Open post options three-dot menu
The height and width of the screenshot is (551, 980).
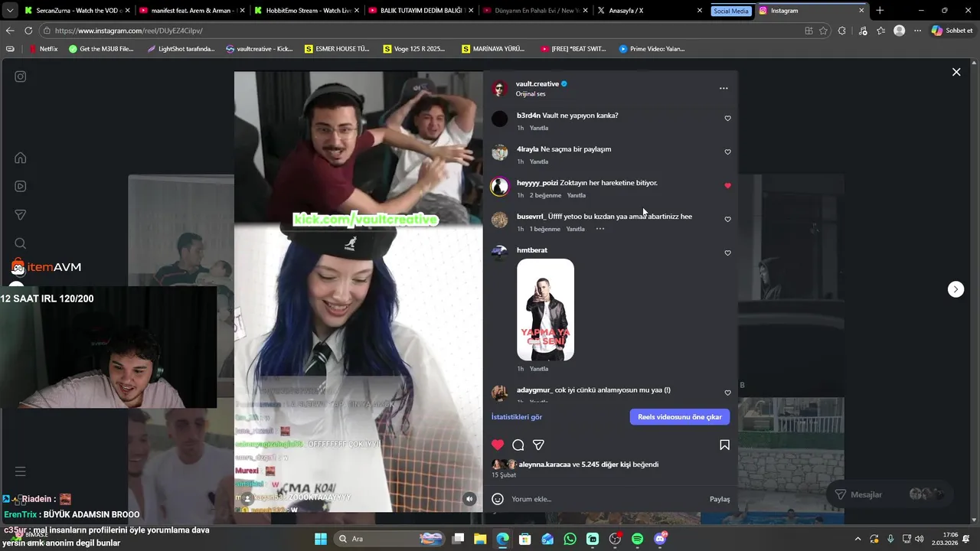724,88
